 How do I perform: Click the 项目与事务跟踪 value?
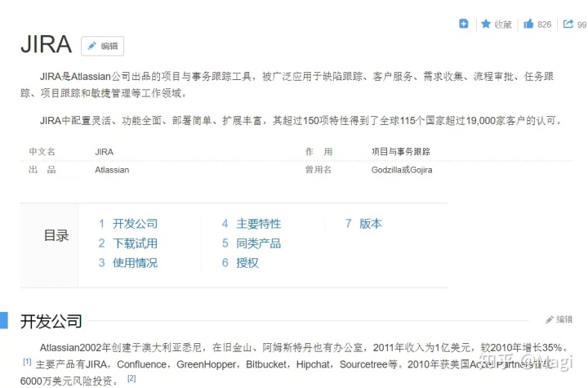coord(401,152)
